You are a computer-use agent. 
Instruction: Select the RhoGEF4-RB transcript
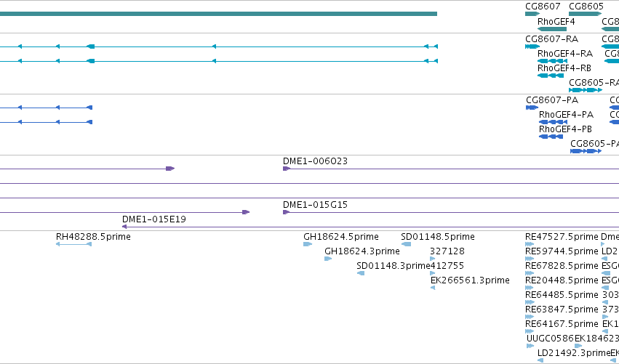tap(551, 76)
